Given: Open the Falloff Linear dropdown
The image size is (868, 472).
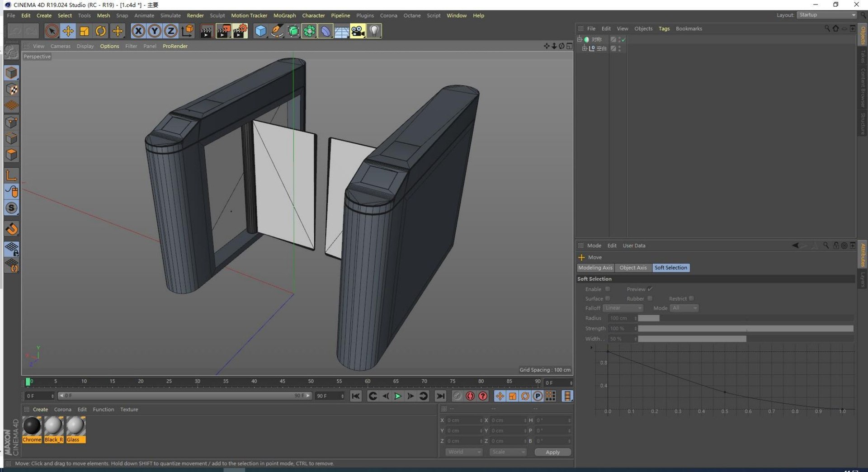Looking at the screenshot, I should pos(623,308).
